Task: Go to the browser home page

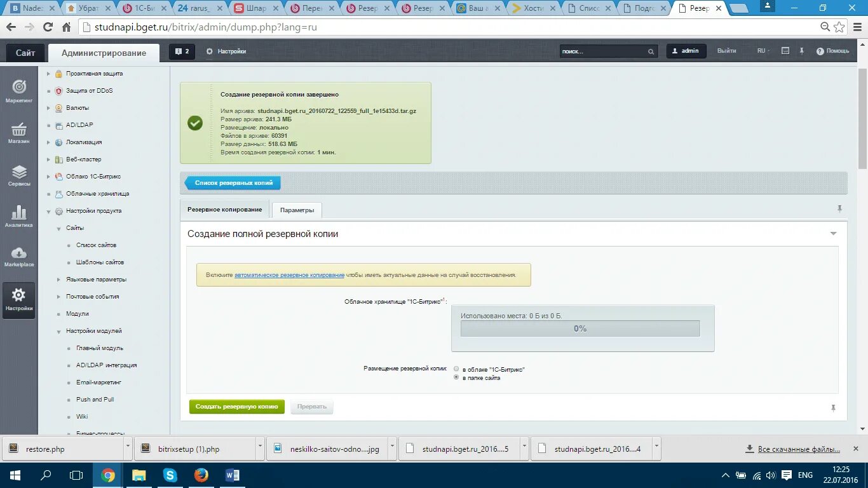Action: tap(66, 27)
